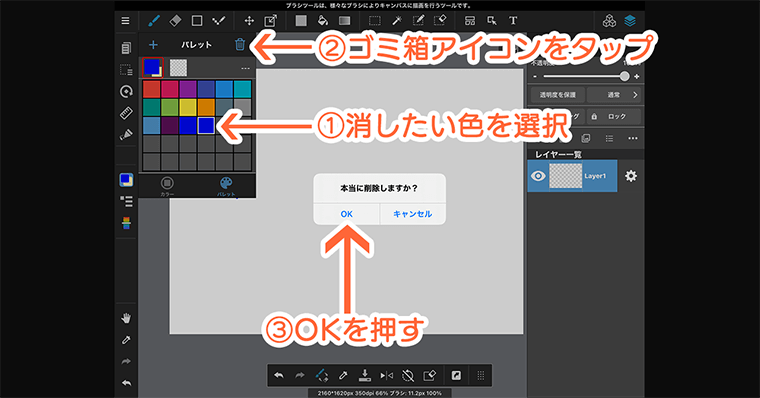
Task: Select the eyedropper in left sidebar
Action: (126, 340)
